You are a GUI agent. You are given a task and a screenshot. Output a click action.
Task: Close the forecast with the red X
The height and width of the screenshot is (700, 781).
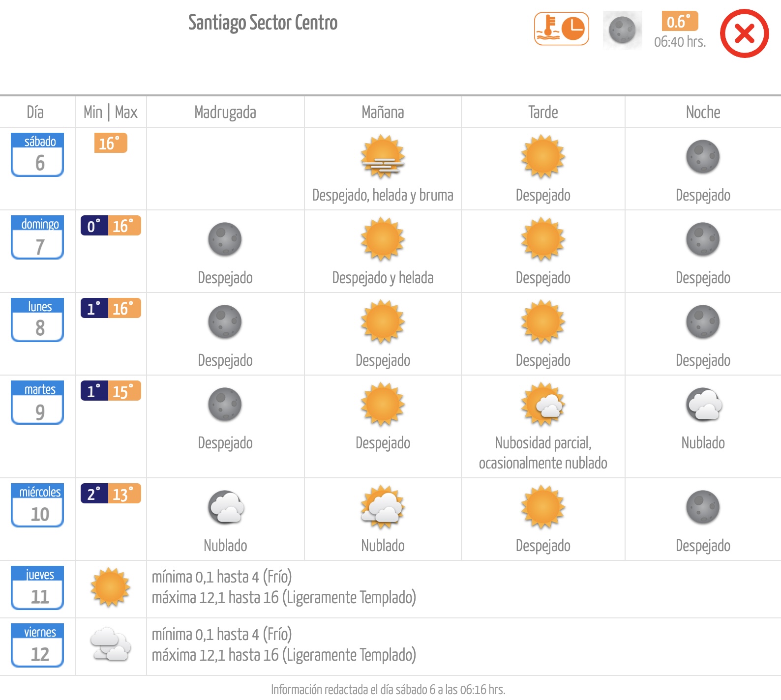point(744,33)
